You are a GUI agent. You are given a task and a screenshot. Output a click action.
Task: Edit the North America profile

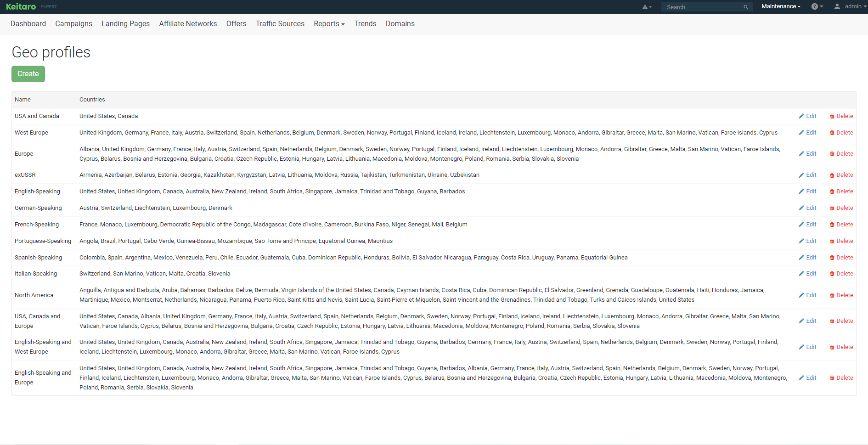[x=807, y=295]
